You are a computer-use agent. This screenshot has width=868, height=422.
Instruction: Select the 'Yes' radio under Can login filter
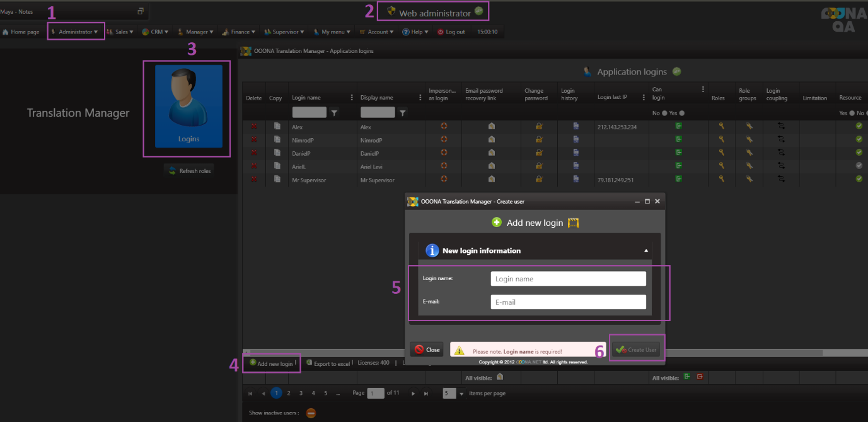click(681, 113)
